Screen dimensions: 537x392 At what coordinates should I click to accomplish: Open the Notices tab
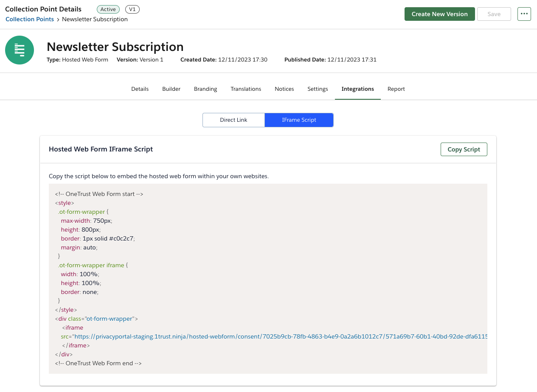coord(284,89)
